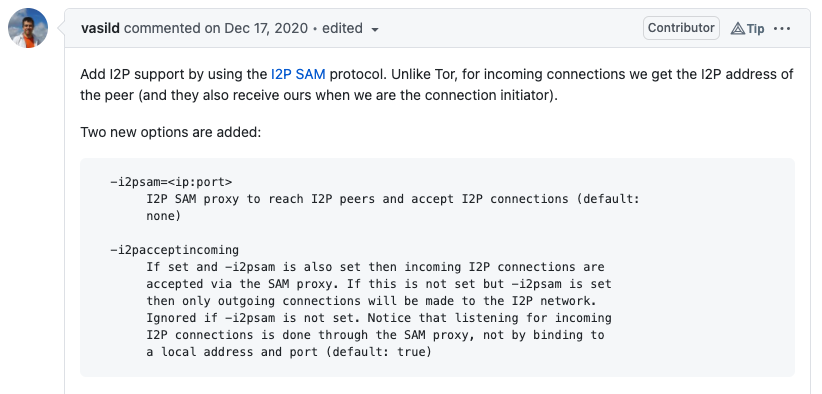Click the Tip label in comment header
822x394 pixels.
pyautogui.click(x=755, y=28)
